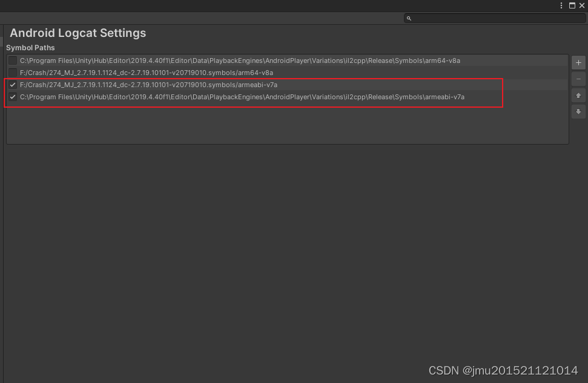Click the Symbol Paths section label
The height and width of the screenshot is (383, 588).
pos(29,47)
